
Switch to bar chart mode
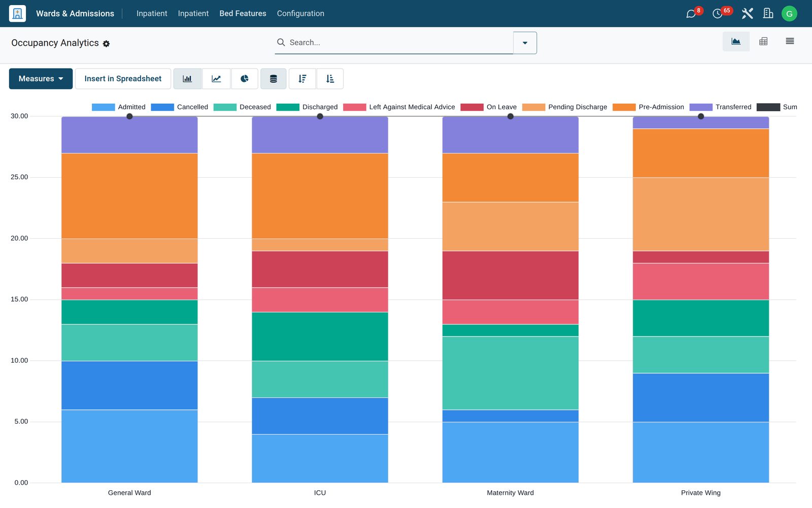187,79
